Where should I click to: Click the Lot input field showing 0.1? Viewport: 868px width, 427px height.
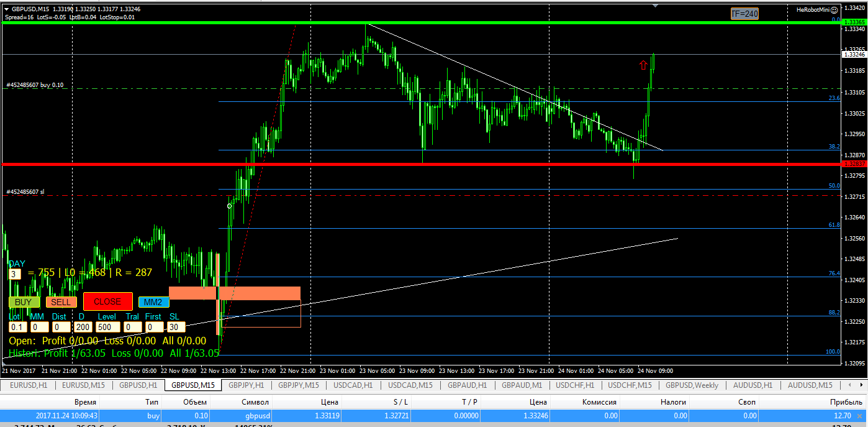[17, 327]
